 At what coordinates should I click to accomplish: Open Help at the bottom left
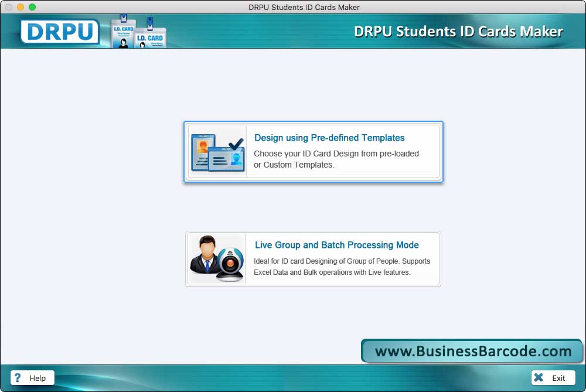click(32, 378)
